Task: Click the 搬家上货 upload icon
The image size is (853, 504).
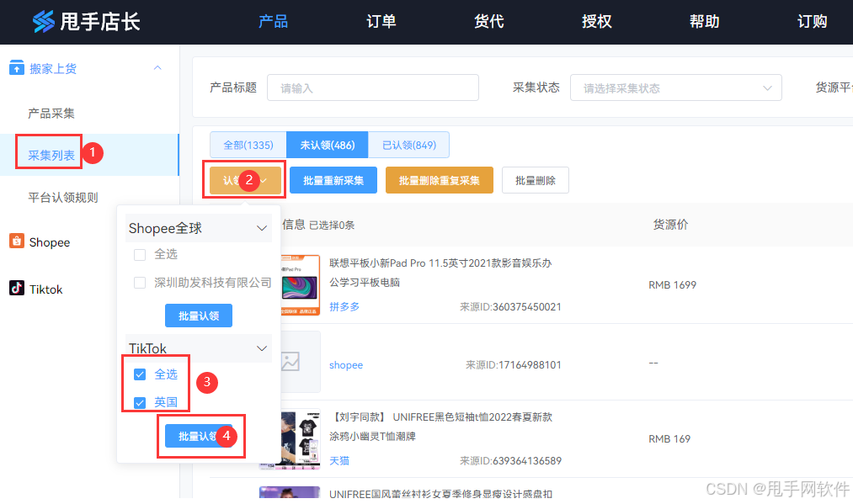Action: click(x=17, y=68)
